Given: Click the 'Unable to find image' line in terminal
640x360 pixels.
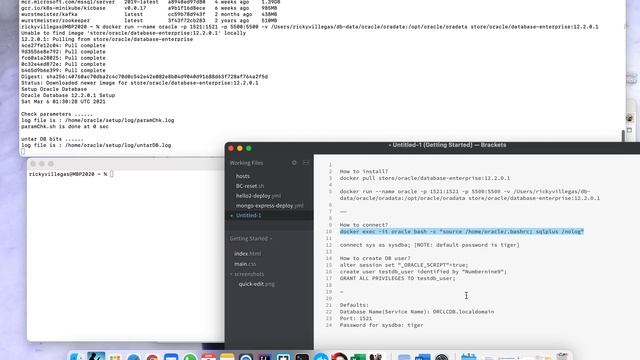Looking at the screenshot, I should click(x=133, y=33).
